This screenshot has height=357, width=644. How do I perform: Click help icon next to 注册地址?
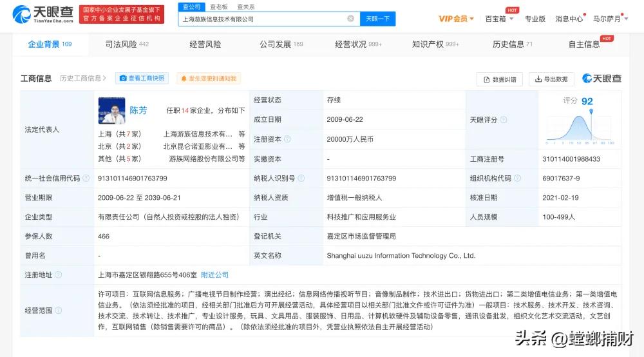pos(59,275)
